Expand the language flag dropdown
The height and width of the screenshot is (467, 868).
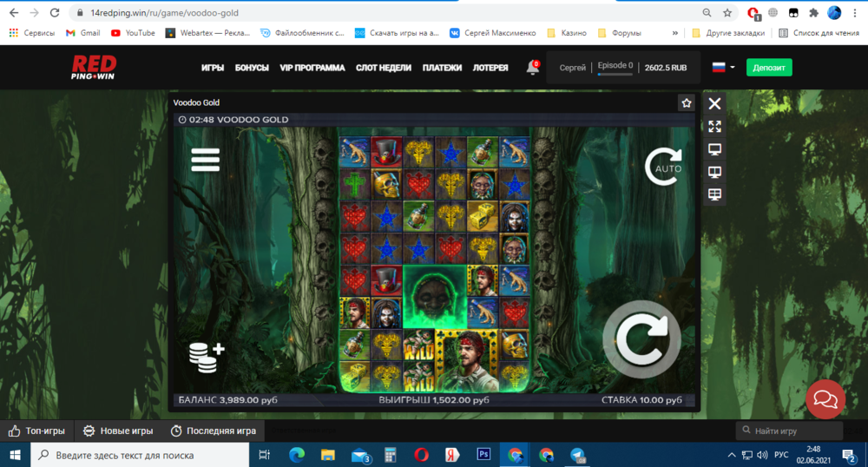723,68
